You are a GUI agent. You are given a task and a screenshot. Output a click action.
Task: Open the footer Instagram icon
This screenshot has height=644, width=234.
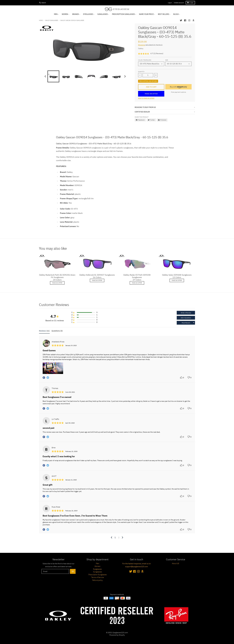pyautogui.click(x=138, y=572)
